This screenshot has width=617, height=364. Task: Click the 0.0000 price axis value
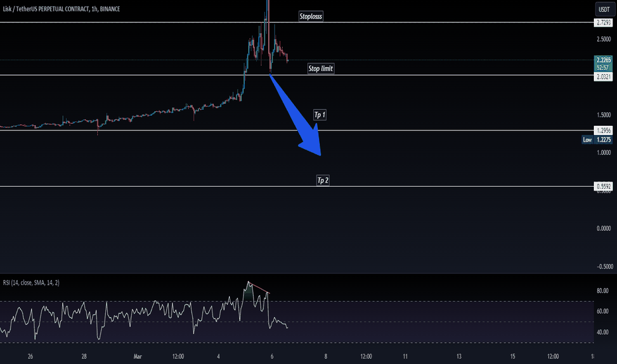604,228
